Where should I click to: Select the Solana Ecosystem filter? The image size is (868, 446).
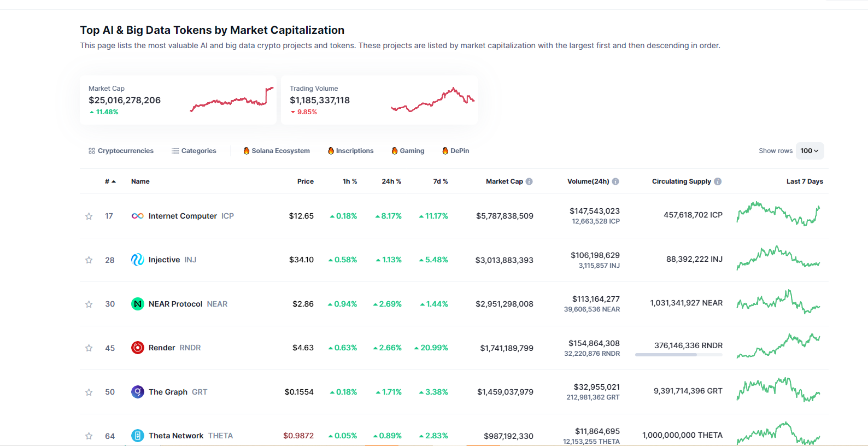pyautogui.click(x=277, y=151)
